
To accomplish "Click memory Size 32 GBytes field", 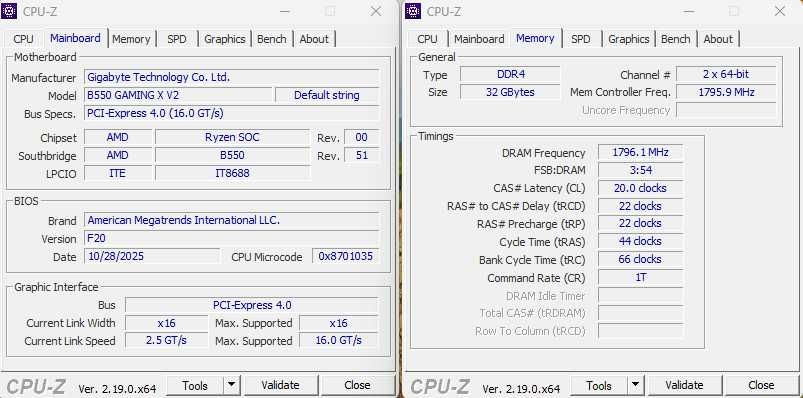I will coord(510,92).
